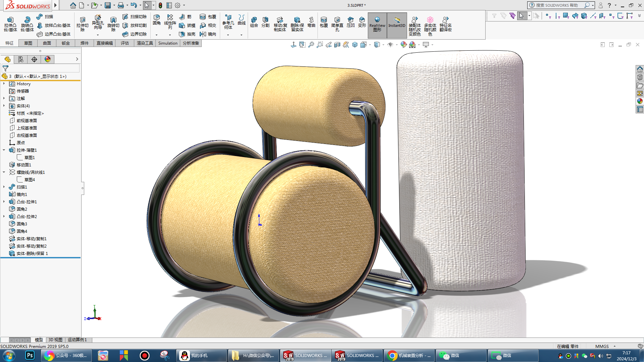Viewport: 644px width, 362px height.
Task: Switch to the Simulation tab
Action: [168, 43]
